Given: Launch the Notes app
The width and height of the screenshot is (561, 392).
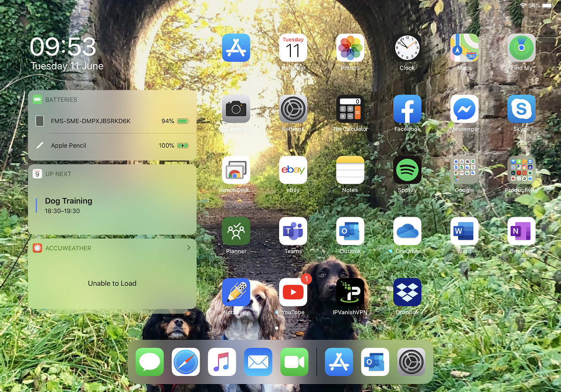Looking at the screenshot, I should point(350,170).
